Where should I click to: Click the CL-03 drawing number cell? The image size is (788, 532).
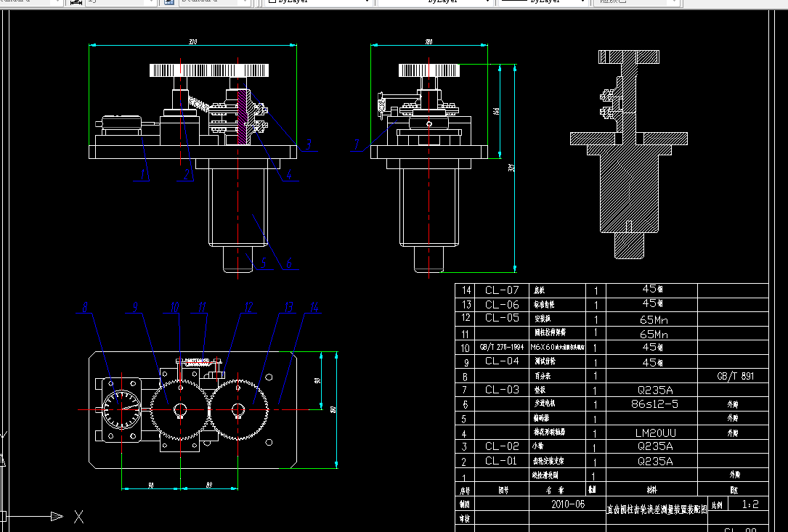(x=502, y=389)
